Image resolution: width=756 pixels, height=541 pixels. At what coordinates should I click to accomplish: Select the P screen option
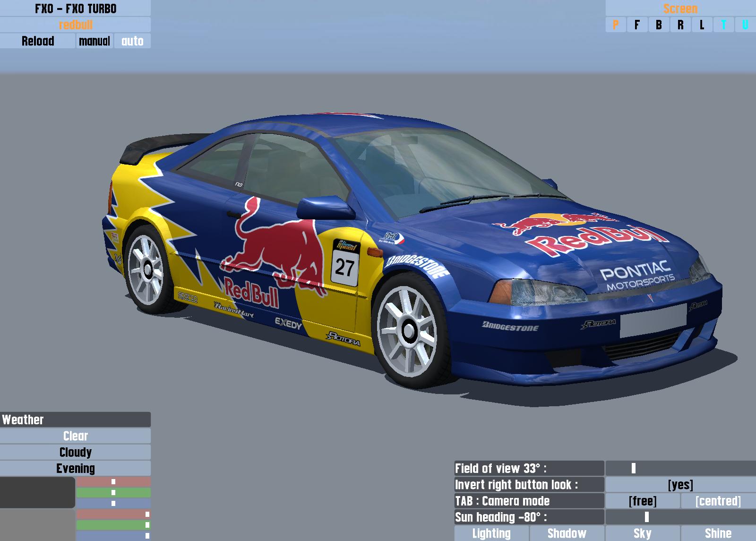[616, 25]
